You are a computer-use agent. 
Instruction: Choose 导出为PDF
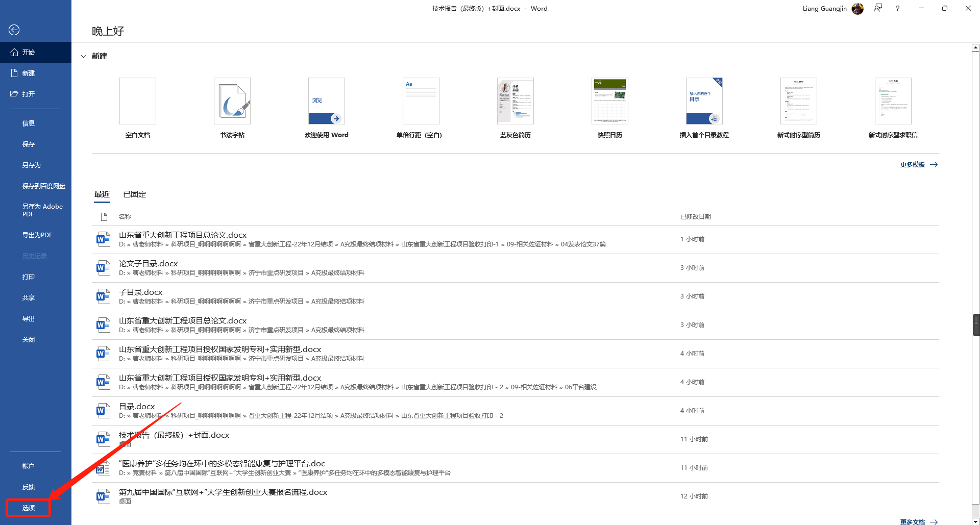(x=36, y=235)
